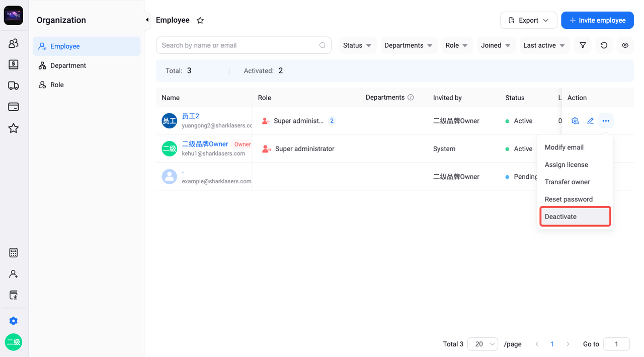The height and width of the screenshot is (357, 644).
Task: Click the kehu1@sharklasers.com email text
Action: click(213, 154)
